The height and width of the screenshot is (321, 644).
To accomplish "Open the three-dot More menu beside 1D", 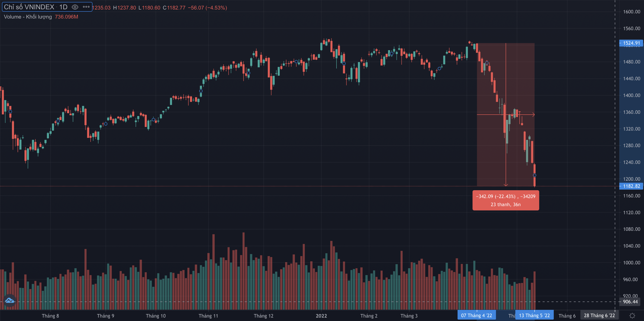I will tap(86, 7).
